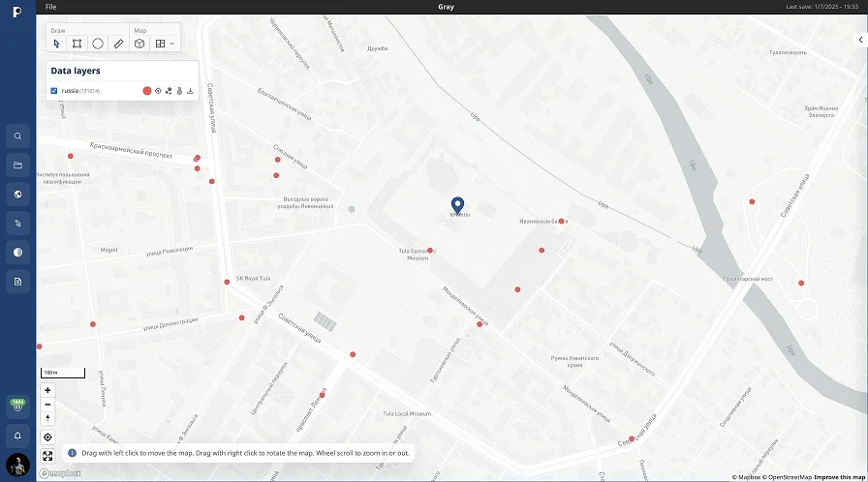This screenshot has width=868, height=482.
Task: Open the globe panel in sidebar
Action: [17, 194]
